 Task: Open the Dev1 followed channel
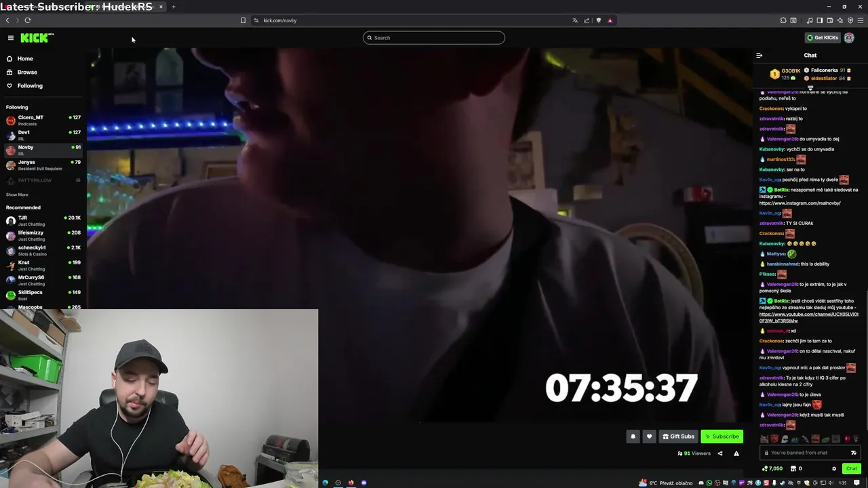coord(43,136)
